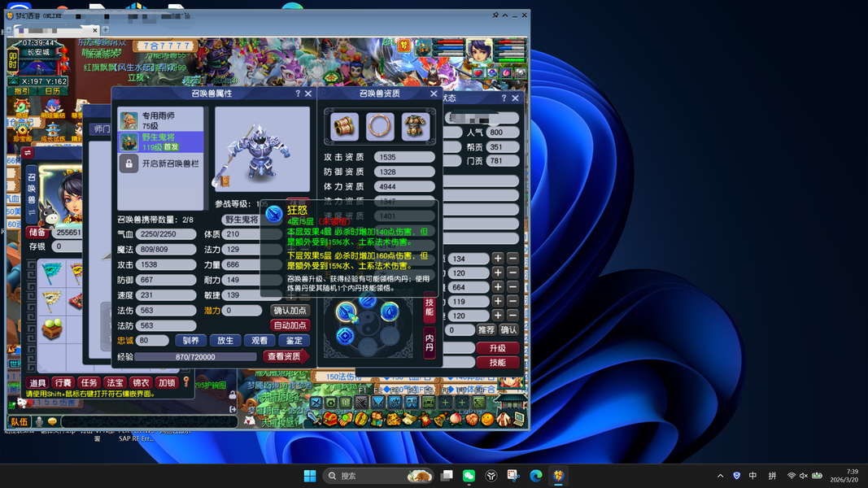Open the 行囊 tab in inventory
This screenshot has height=488, width=868.
click(63, 382)
